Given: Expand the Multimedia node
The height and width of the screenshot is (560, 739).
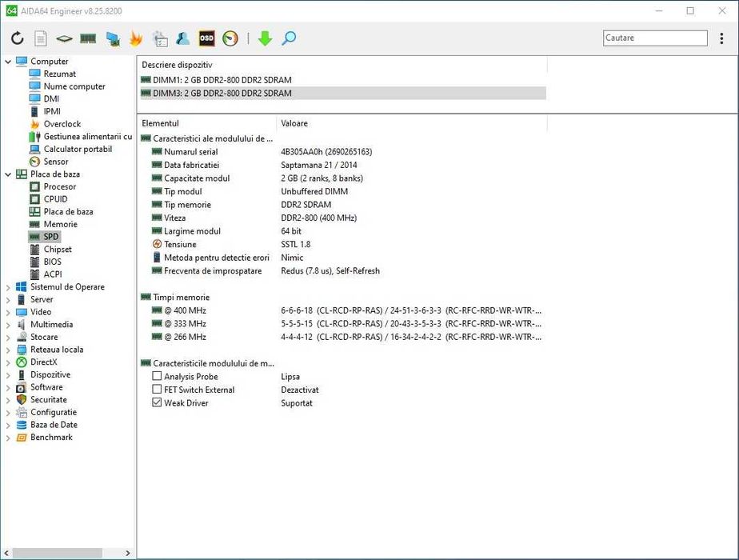Looking at the screenshot, I should (8, 324).
